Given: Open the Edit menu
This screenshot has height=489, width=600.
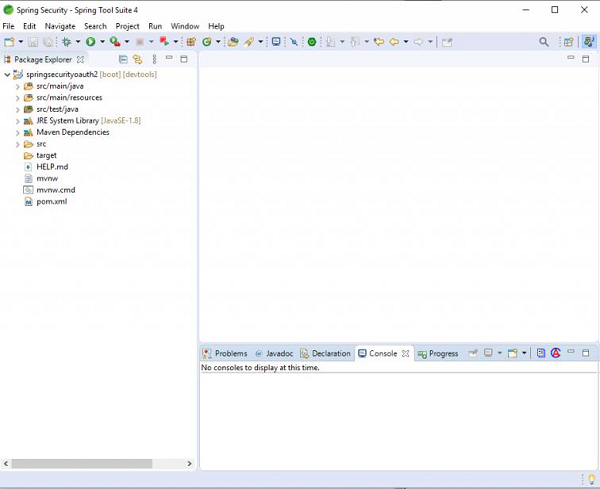Looking at the screenshot, I should (x=29, y=26).
